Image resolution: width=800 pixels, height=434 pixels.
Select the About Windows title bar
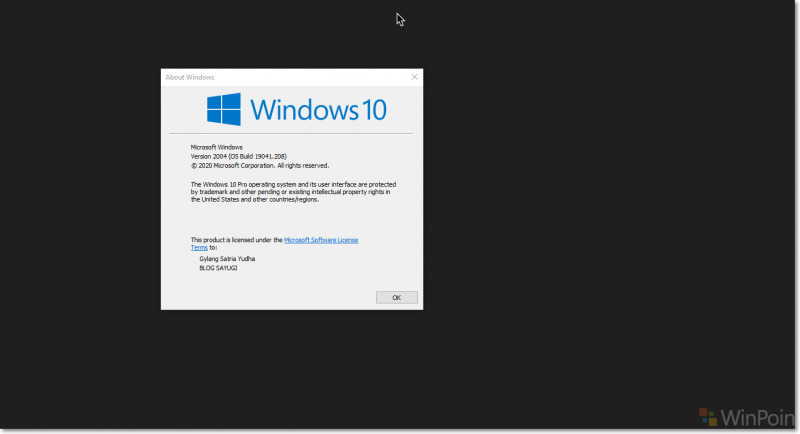click(292, 78)
